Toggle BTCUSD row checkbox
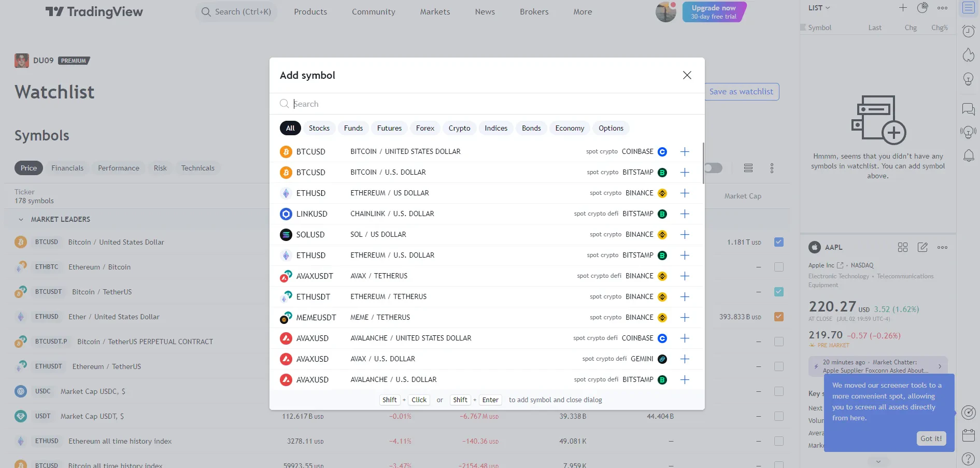980x468 pixels. [x=778, y=242]
